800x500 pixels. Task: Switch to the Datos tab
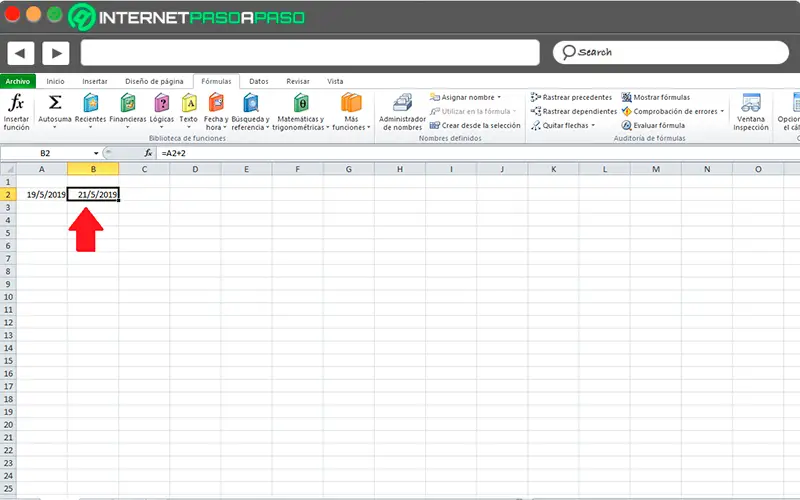[259, 81]
